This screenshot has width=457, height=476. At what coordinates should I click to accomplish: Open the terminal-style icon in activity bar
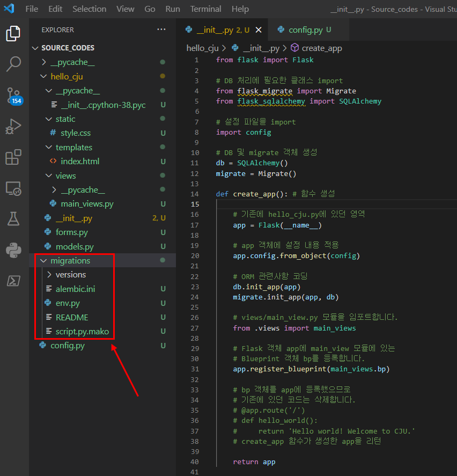13,281
